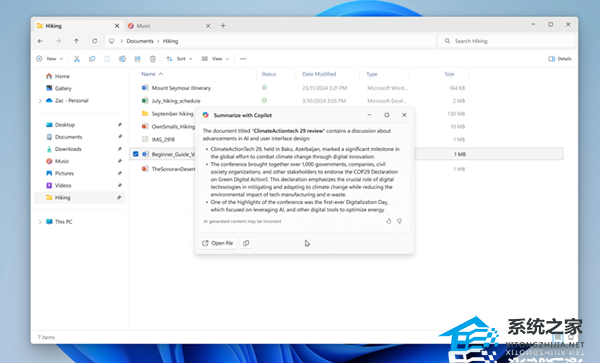Switch to the Music tab
The image size is (600, 363).
click(x=165, y=26)
